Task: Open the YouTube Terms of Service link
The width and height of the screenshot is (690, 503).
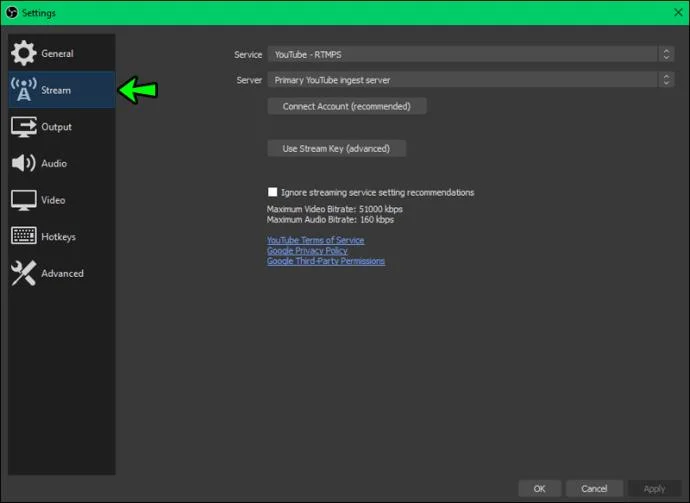Action: pyautogui.click(x=316, y=240)
